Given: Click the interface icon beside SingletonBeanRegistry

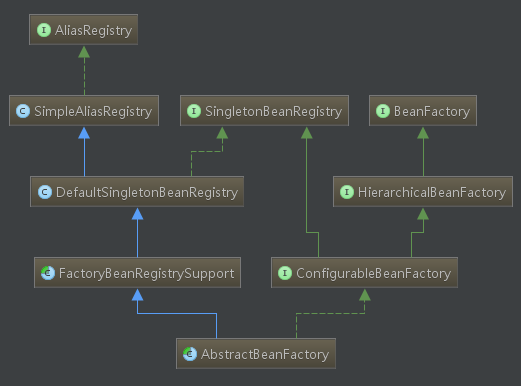Looking at the screenshot, I should [x=194, y=111].
